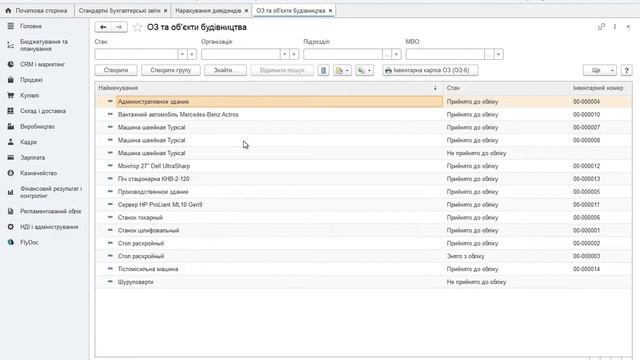
Task: Open the Зарплата icon
Action: 11,158
